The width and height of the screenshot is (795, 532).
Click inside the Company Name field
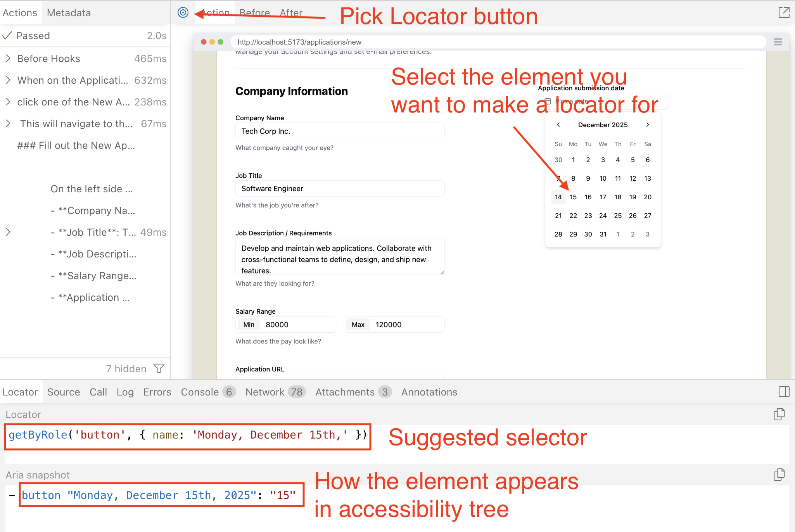(339, 131)
